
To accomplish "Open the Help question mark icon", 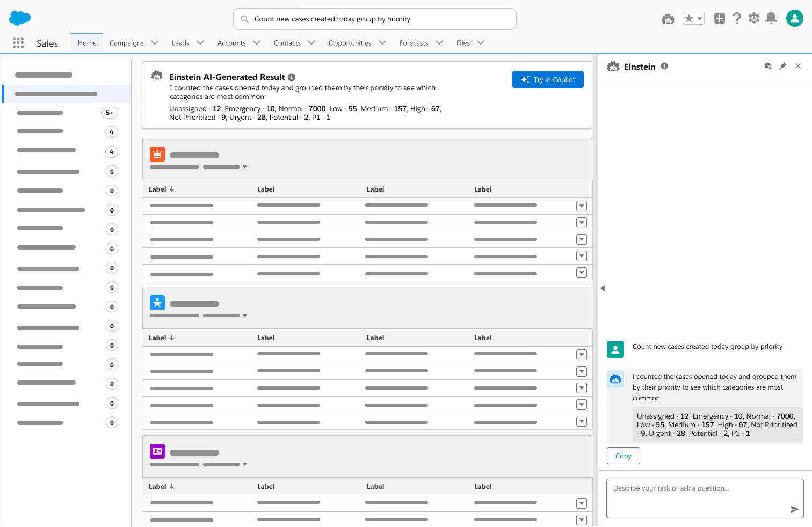I will pyautogui.click(x=737, y=19).
